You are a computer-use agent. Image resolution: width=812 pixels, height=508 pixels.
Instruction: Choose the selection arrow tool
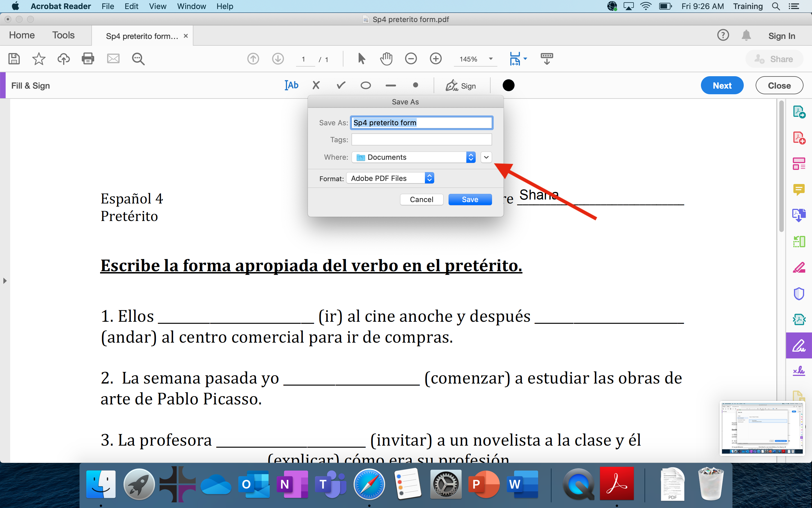point(361,59)
